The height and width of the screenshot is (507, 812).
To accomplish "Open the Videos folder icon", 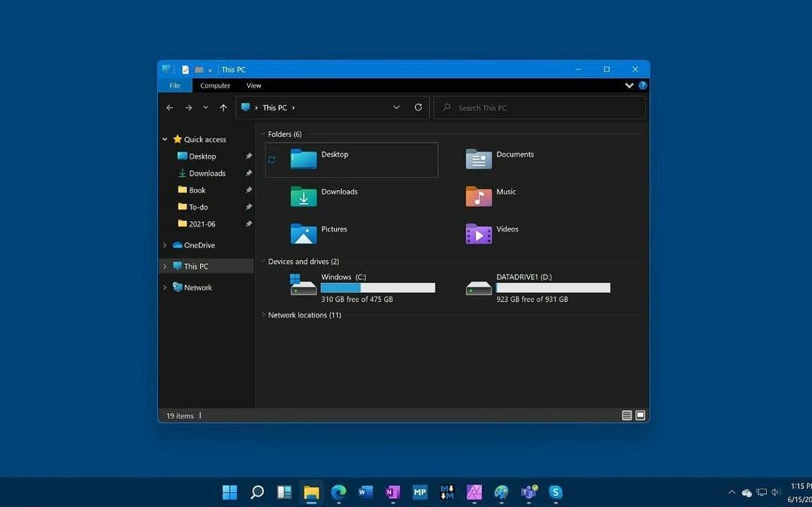I will click(x=478, y=233).
